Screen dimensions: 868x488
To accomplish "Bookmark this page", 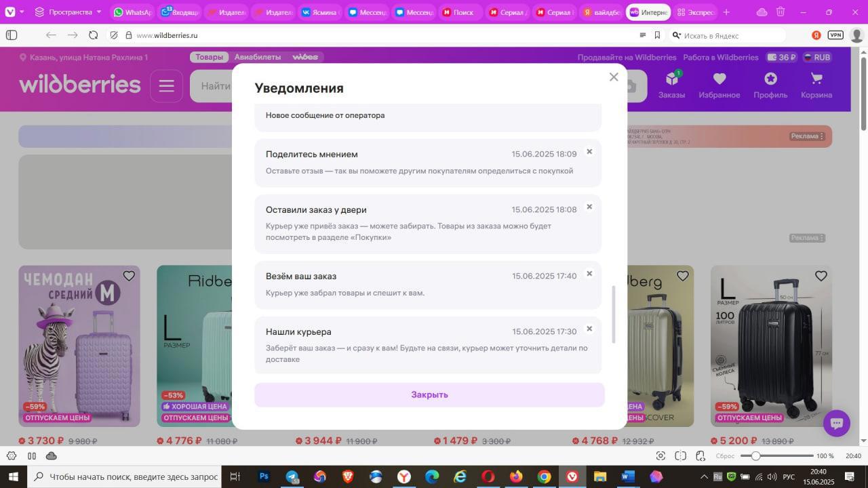I will (x=657, y=35).
